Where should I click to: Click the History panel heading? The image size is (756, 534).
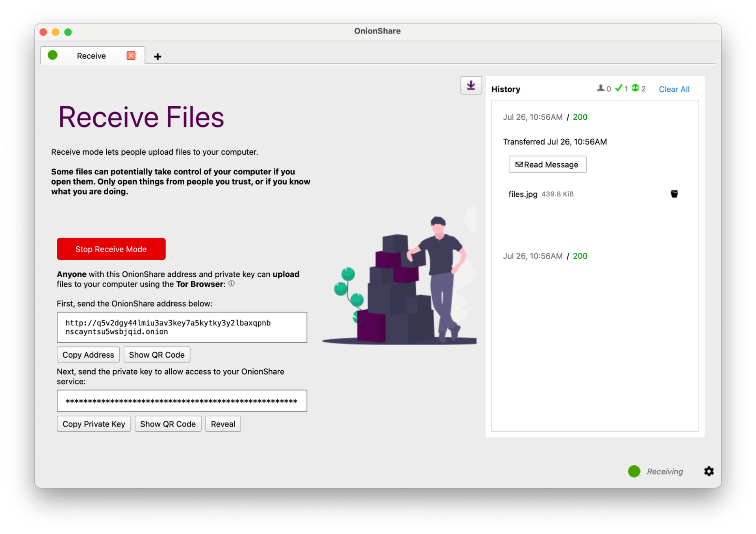pos(506,89)
